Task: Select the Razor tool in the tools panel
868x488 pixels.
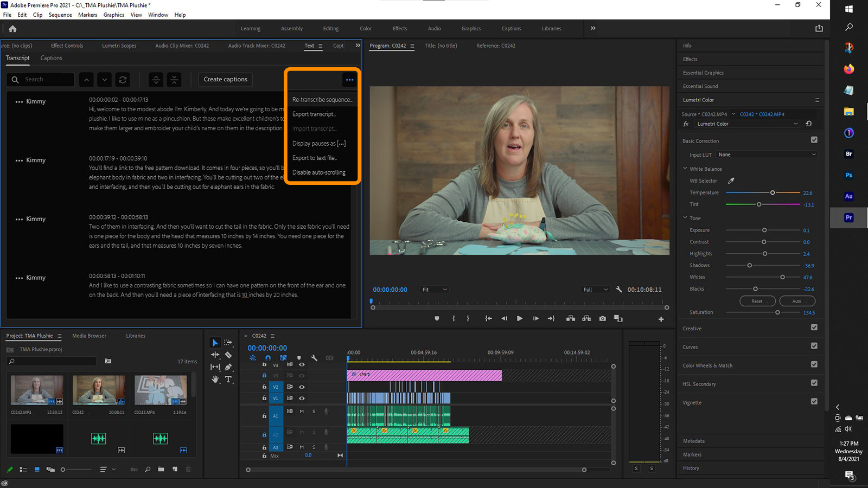Action: (228, 355)
